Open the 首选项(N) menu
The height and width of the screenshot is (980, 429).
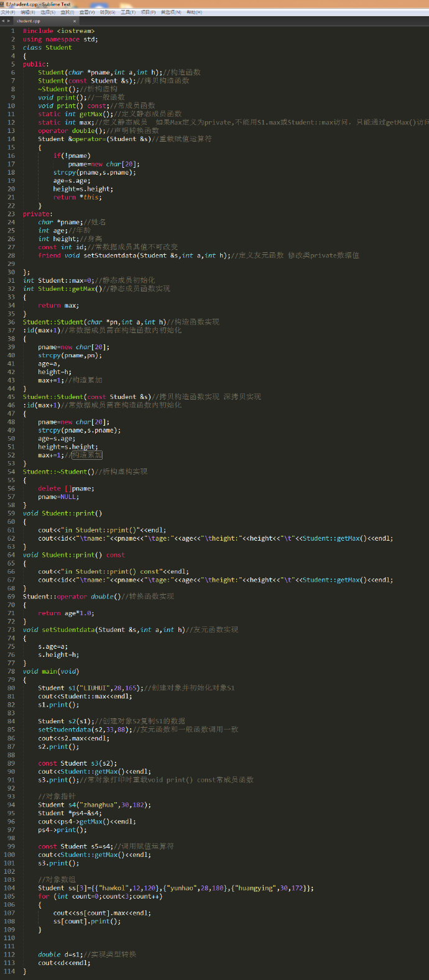tap(171, 12)
